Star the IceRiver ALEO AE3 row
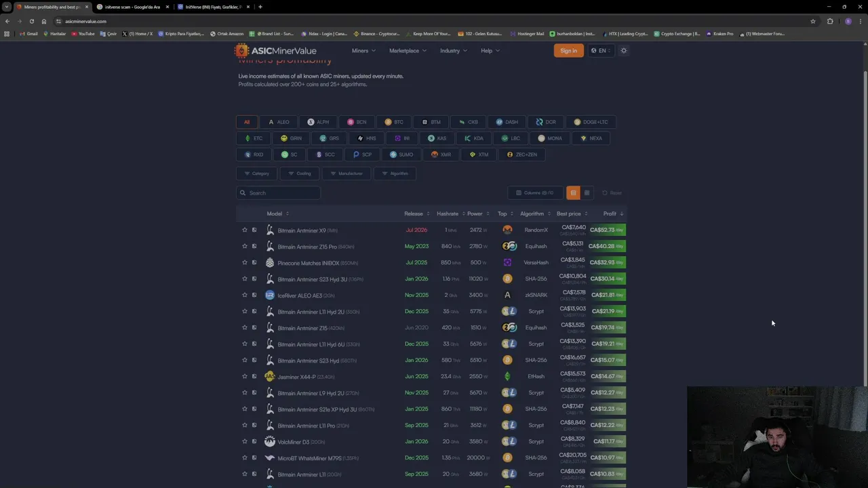Image resolution: width=868 pixels, height=488 pixels. coord(245,295)
